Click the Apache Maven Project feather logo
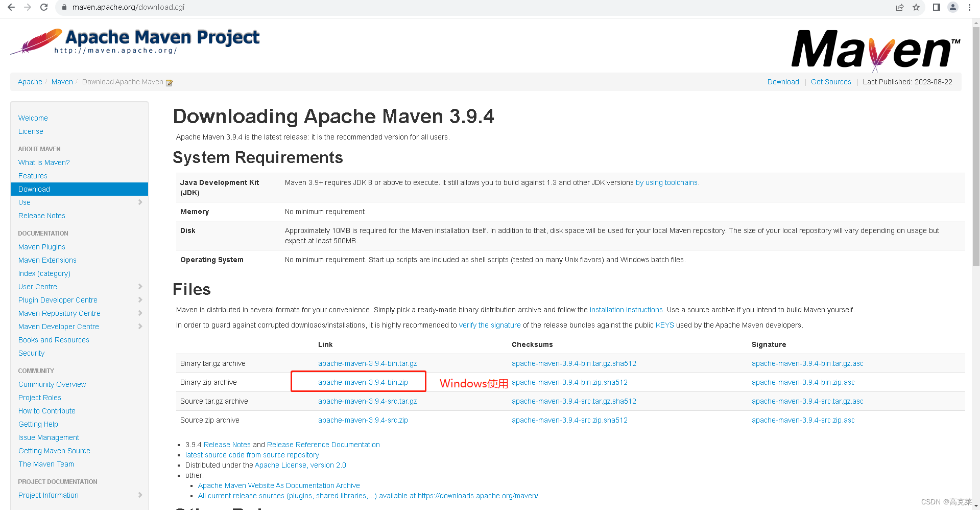The height and width of the screenshot is (510, 980). [x=135, y=41]
